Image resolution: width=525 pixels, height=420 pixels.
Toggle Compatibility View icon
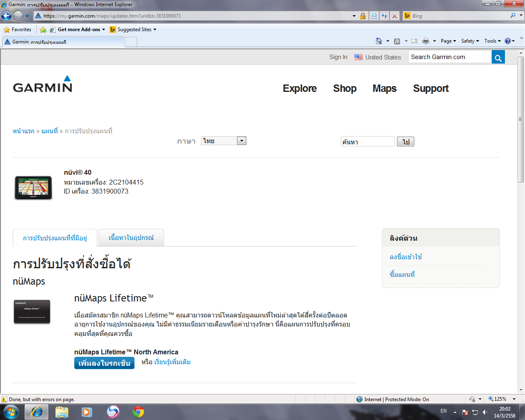374,16
